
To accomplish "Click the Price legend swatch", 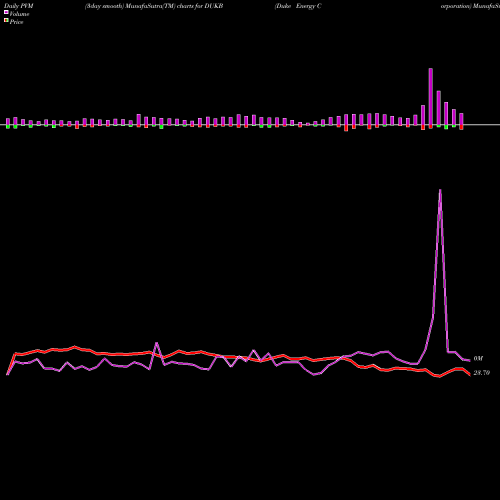I will (x=6, y=21).
